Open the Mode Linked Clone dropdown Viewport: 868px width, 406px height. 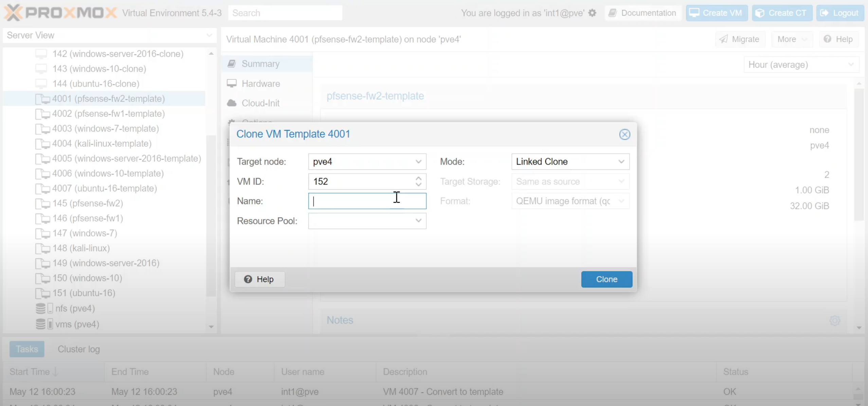click(x=621, y=161)
